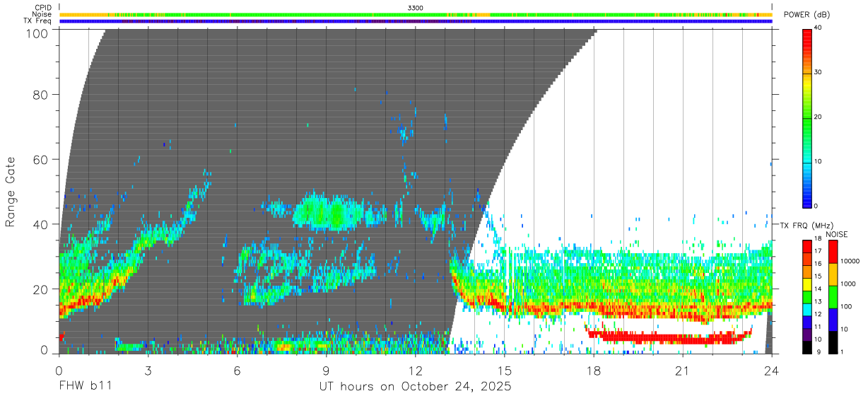Click the CPID value 3300
Image resolution: width=868 pixels, height=401 pixels.
click(416, 7)
